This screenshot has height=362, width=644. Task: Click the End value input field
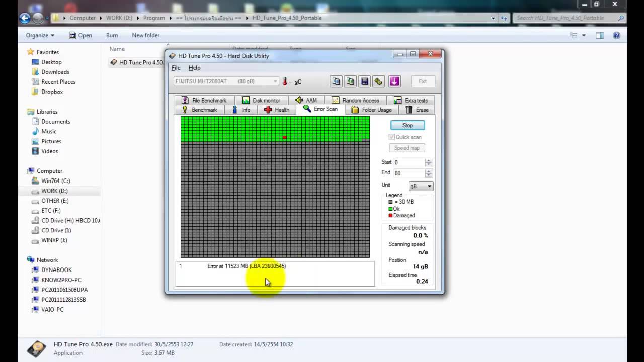click(409, 173)
